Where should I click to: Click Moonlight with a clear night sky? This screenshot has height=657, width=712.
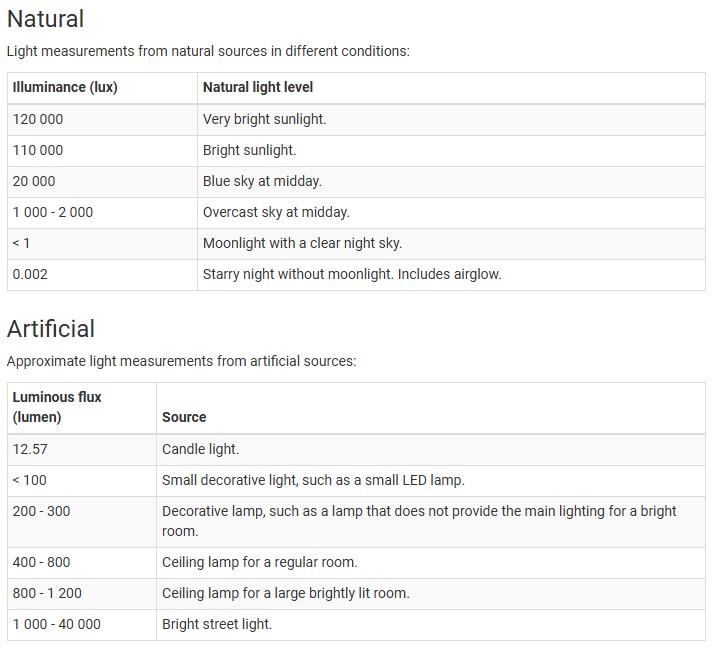302,243
